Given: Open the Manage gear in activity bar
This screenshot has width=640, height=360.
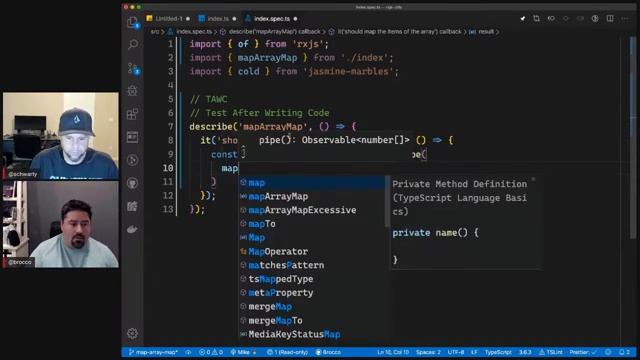Looking at the screenshot, I should 132,333.
